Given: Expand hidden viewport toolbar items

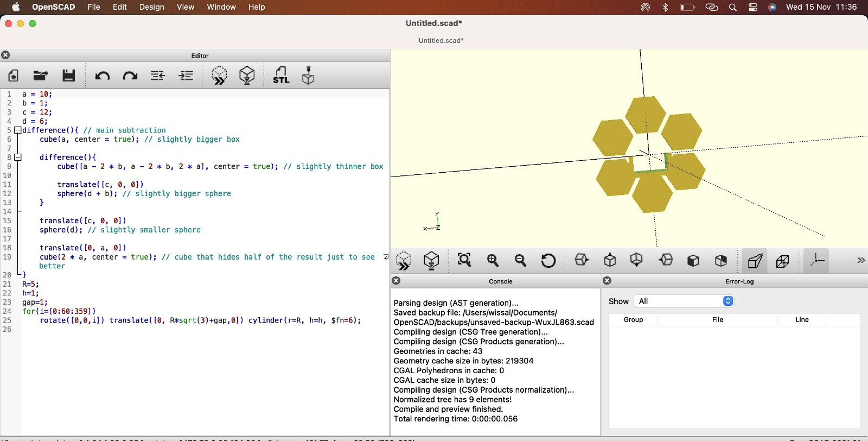Looking at the screenshot, I should click(860, 261).
